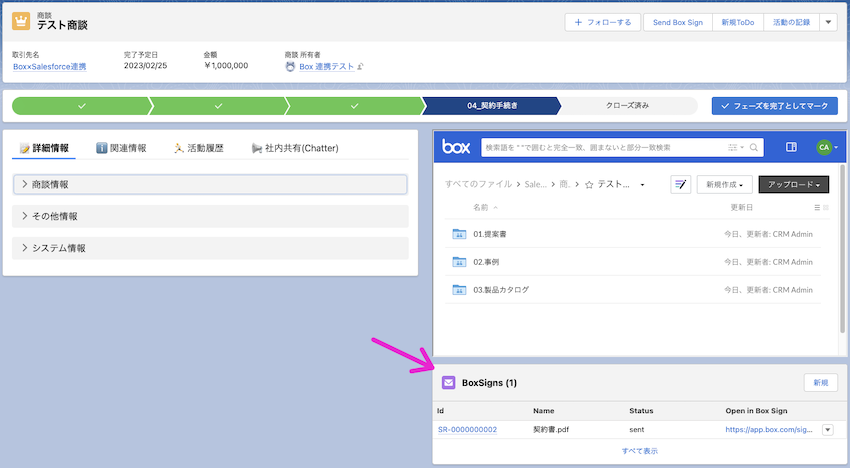Switch Box file list to list view

(817, 208)
